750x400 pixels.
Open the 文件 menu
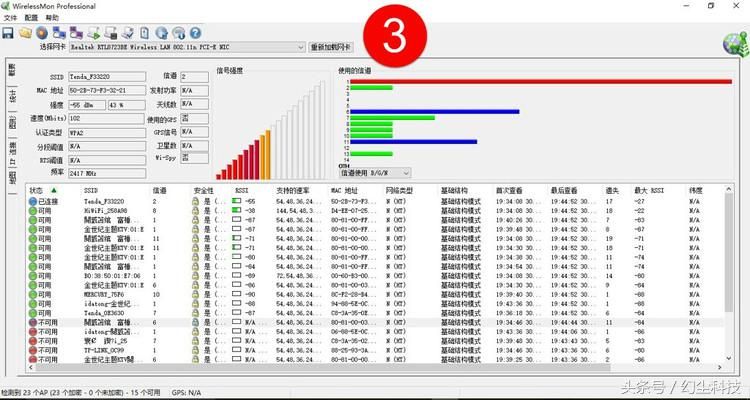pos(10,18)
